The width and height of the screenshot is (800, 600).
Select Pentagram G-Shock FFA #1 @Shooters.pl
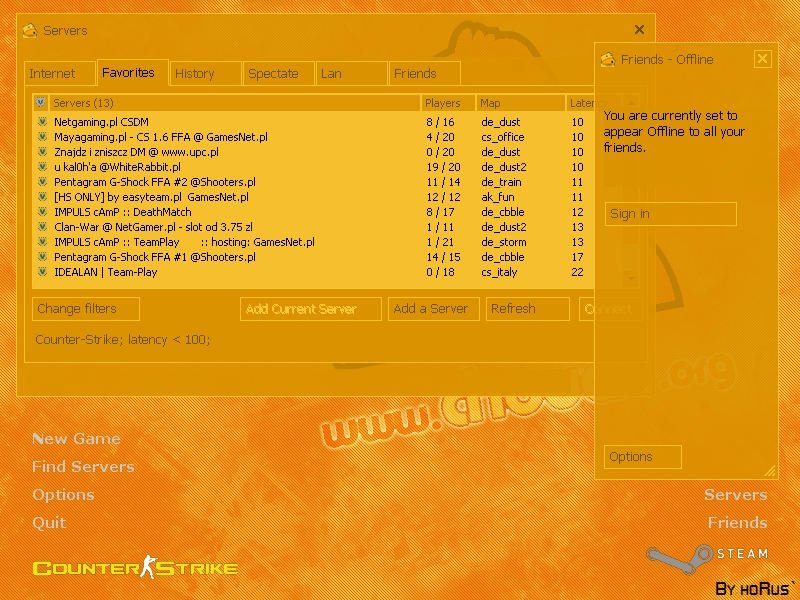155,257
